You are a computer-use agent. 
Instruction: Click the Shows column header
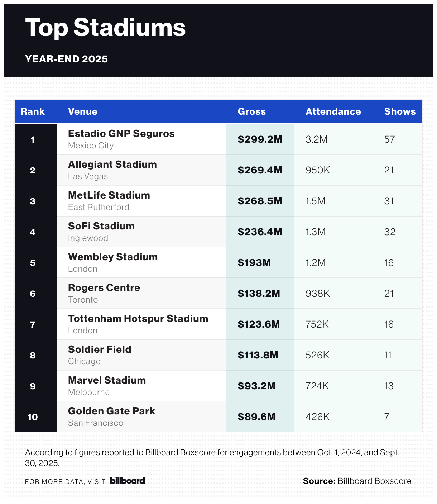click(x=400, y=111)
